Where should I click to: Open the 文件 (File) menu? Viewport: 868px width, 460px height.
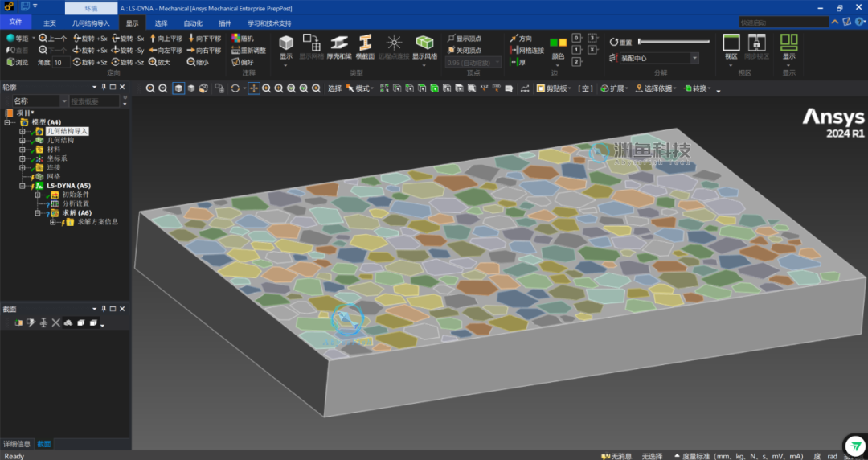[16, 23]
